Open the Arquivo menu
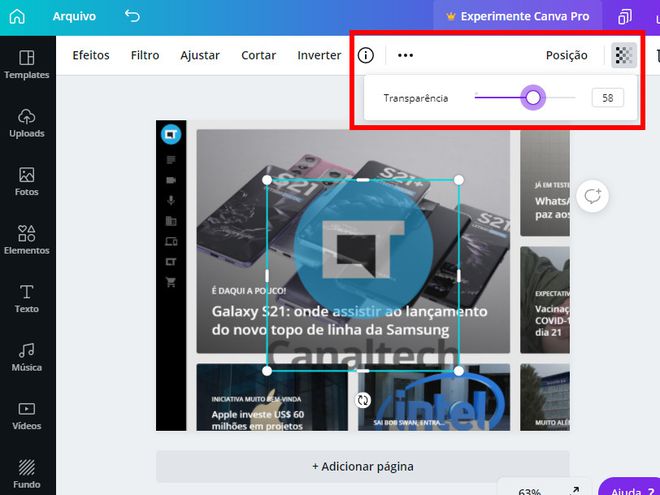660x495 pixels. click(74, 16)
